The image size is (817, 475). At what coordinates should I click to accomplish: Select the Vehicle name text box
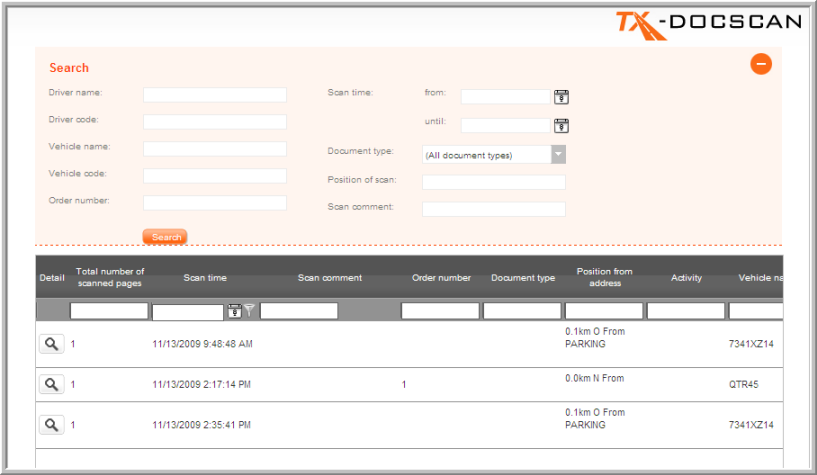[x=215, y=149]
